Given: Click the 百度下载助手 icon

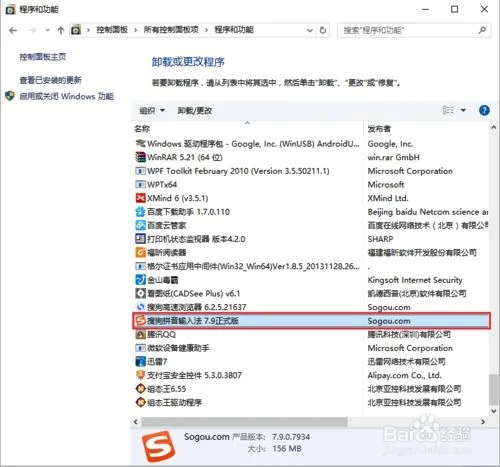Looking at the screenshot, I should click(x=140, y=212).
